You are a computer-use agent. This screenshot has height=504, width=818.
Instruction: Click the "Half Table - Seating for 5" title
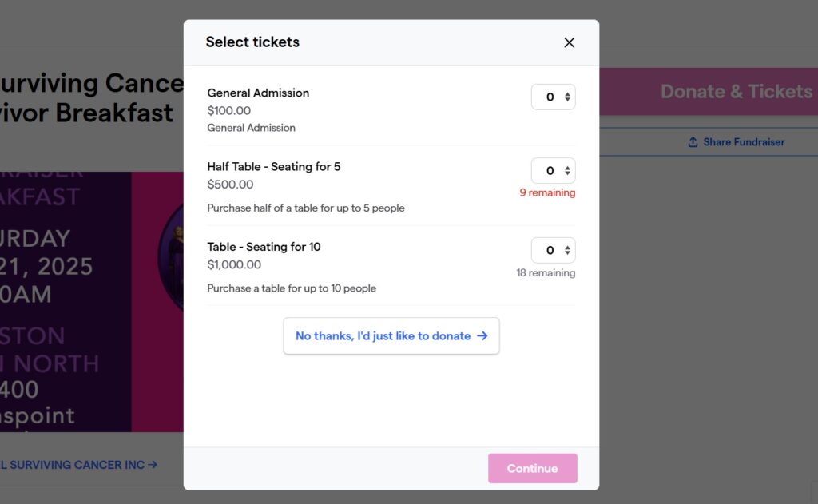(x=273, y=167)
